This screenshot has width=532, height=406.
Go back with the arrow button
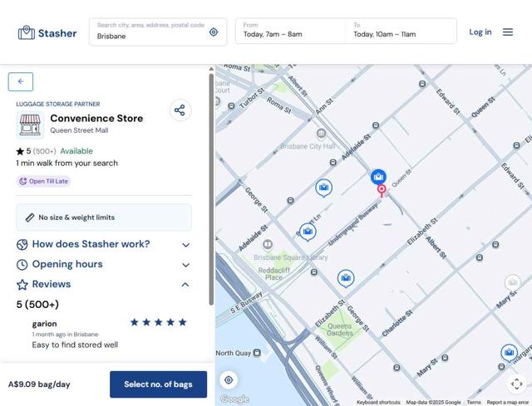click(x=21, y=81)
